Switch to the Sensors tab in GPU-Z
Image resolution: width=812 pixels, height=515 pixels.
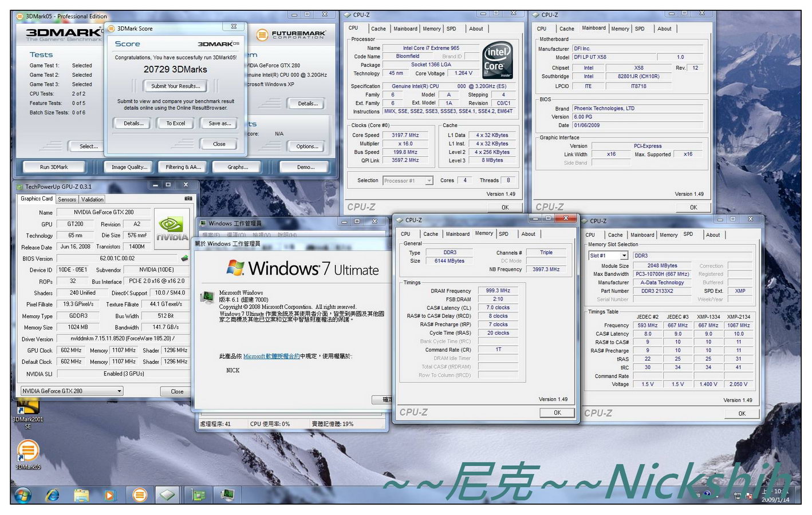click(x=67, y=200)
